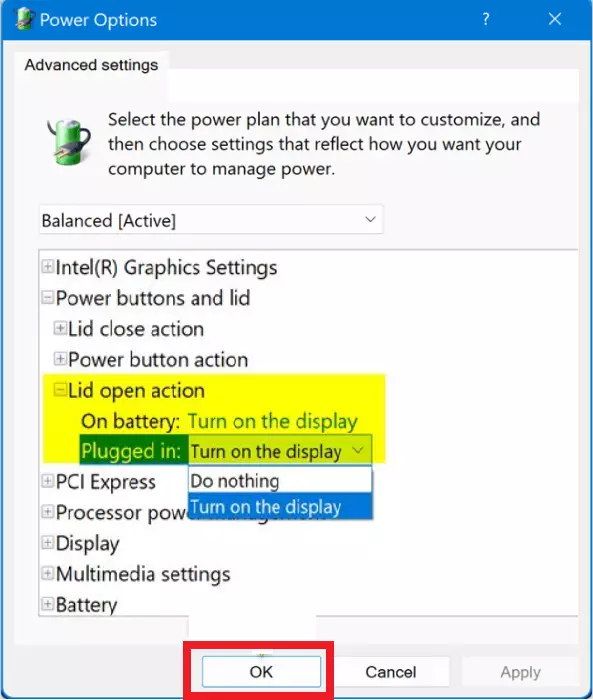This screenshot has width=593, height=700.
Task: Click the help question mark icon
Action: pos(486,19)
